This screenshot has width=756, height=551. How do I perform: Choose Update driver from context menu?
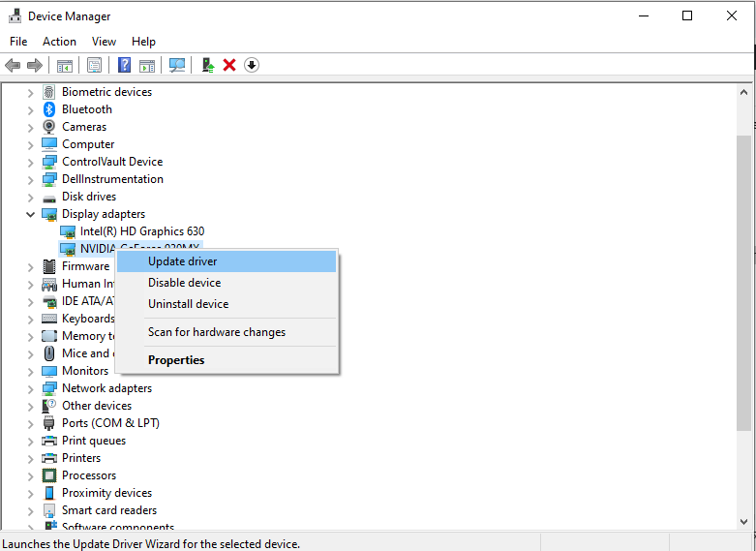tap(227, 261)
